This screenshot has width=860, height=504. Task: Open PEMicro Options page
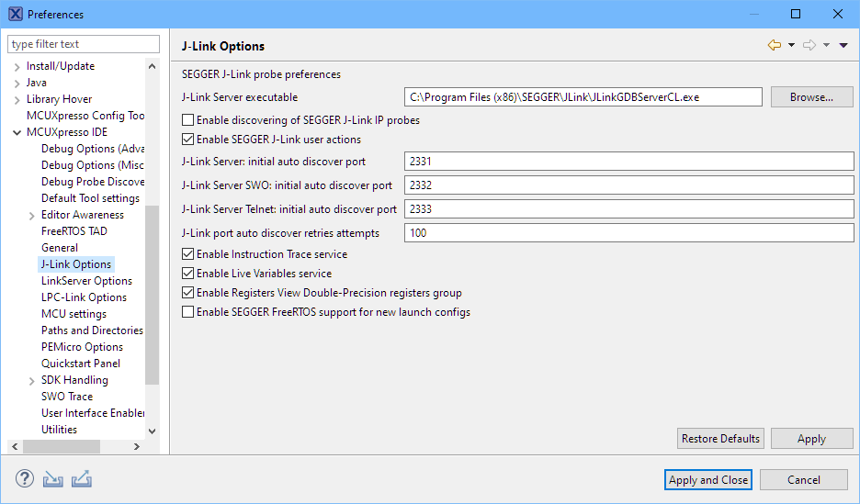pos(83,347)
